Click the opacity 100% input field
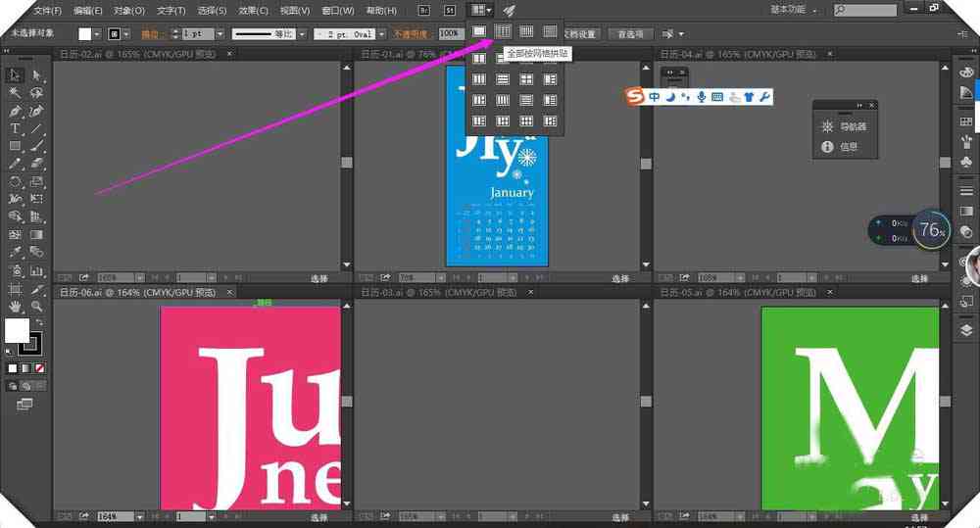Screen dimensions: 980x528 (450, 33)
